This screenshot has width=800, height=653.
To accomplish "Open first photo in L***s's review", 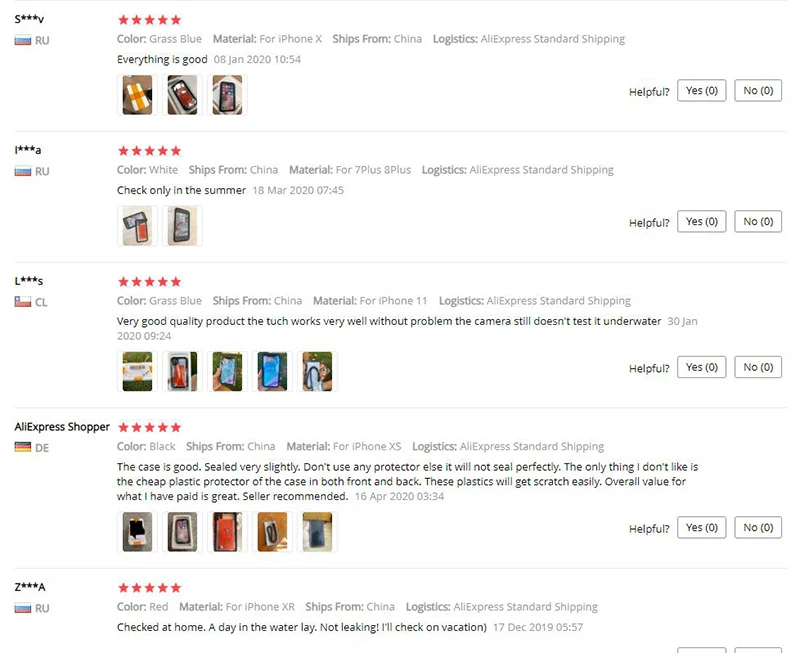I will [137, 371].
